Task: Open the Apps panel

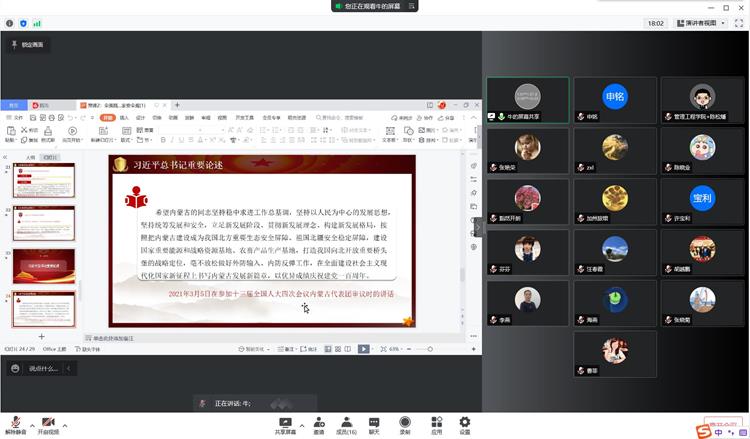Action: coord(436,423)
